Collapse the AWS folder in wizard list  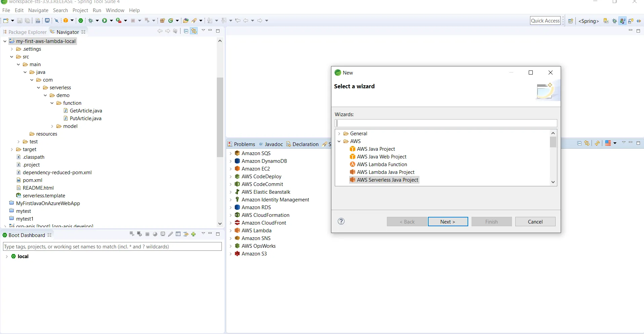coord(339,141)
